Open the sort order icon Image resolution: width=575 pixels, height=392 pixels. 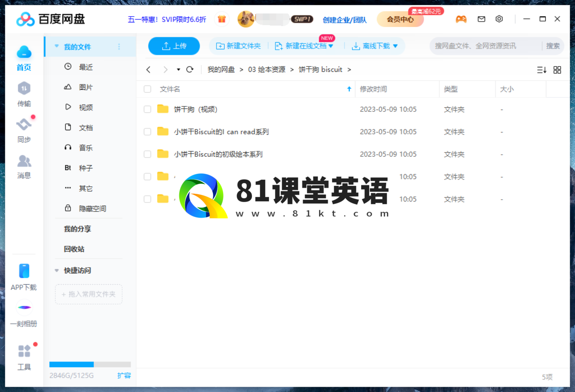click(542, 70)
